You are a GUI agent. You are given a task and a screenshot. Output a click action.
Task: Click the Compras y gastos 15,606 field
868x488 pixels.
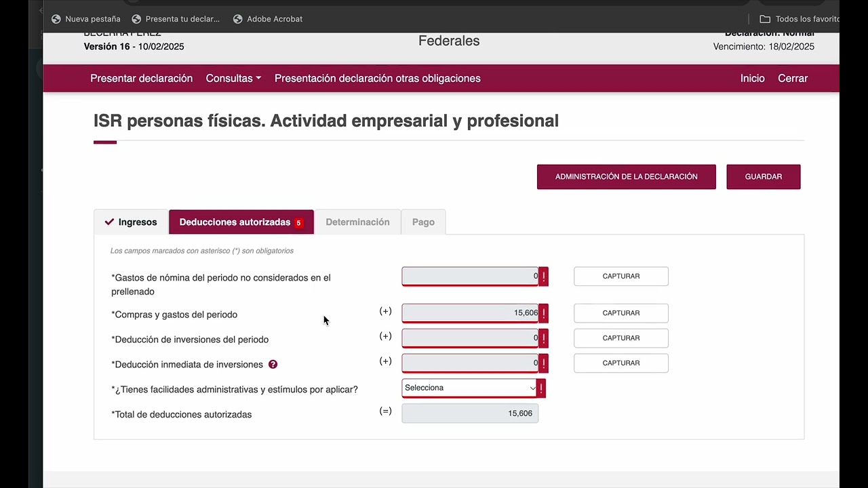pyautogui.click(x=470, y=312)
